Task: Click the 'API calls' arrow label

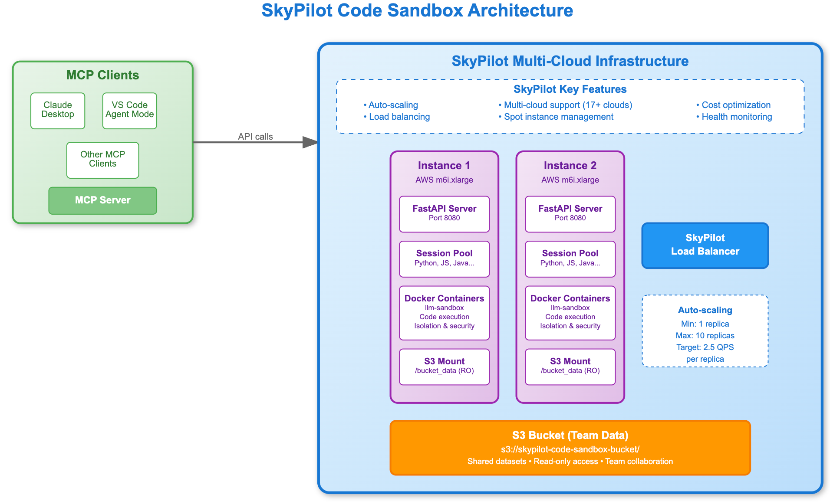Action: [x=255, y=137]
